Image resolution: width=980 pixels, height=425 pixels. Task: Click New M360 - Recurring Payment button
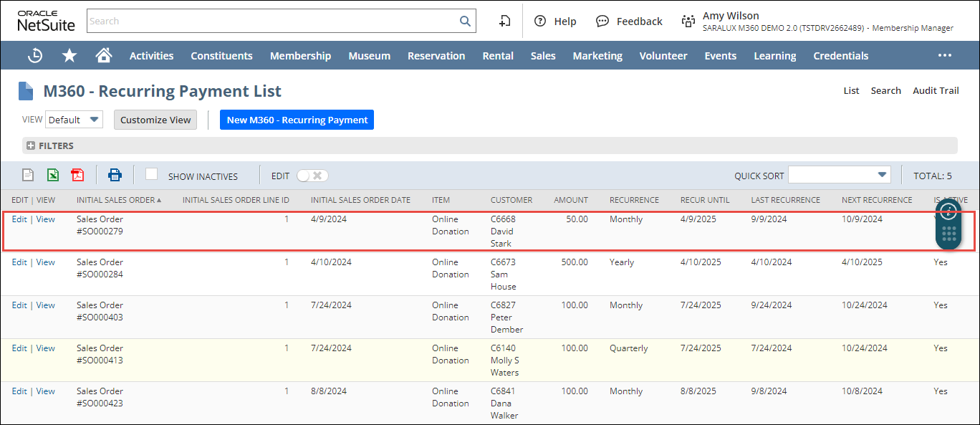[x=297, y=120]
